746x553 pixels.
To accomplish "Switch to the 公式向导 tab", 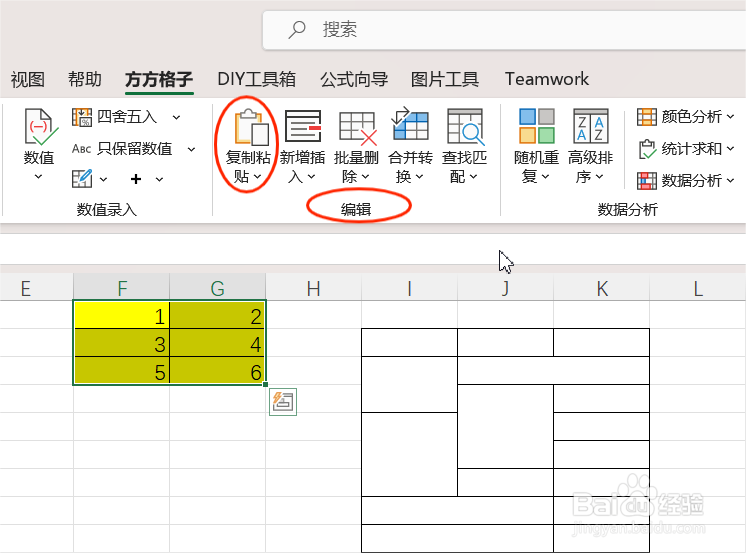I will point(354,79).
